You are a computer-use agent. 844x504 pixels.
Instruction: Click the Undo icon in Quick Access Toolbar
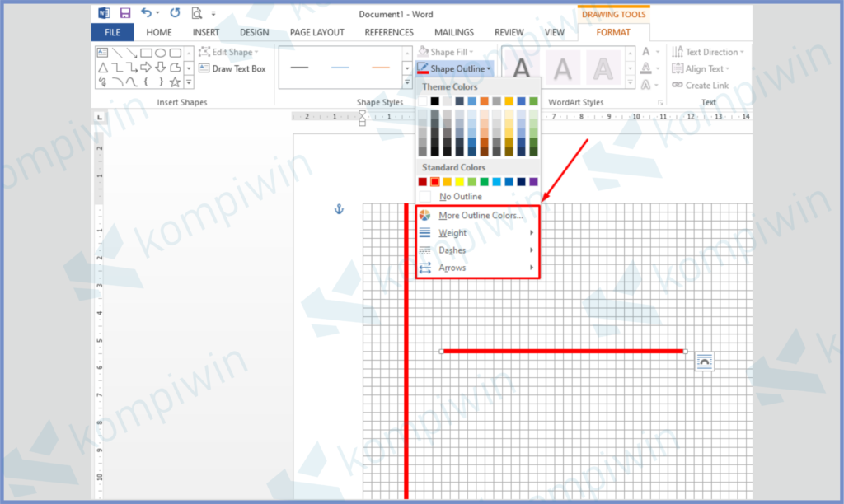[145, 12]
